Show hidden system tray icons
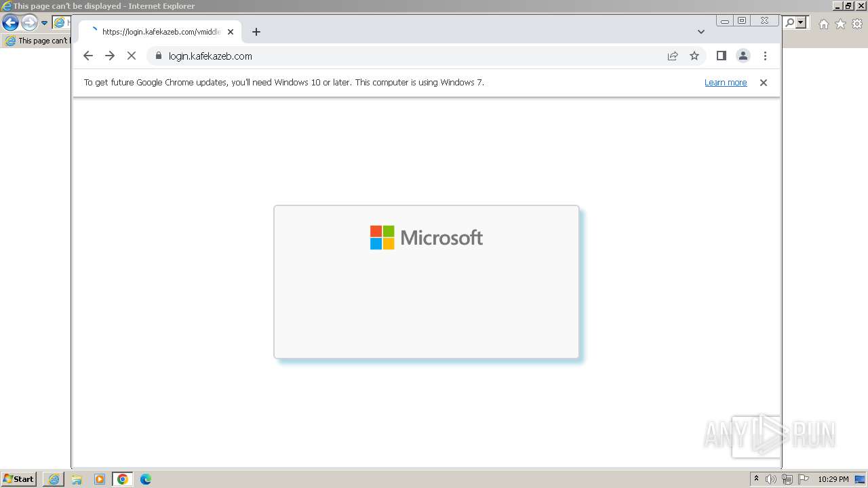868x488 pixels. coord(756,479)
